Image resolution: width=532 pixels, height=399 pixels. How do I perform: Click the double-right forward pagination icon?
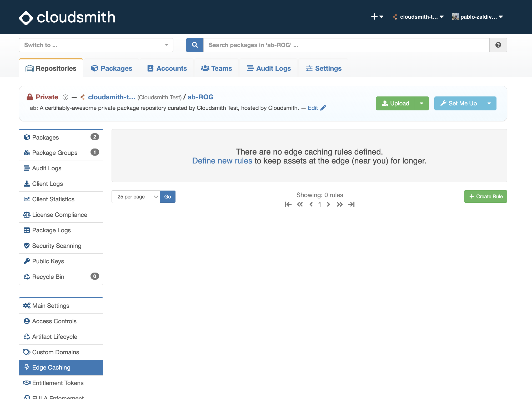pyautogui.click(x=340, y=204)
